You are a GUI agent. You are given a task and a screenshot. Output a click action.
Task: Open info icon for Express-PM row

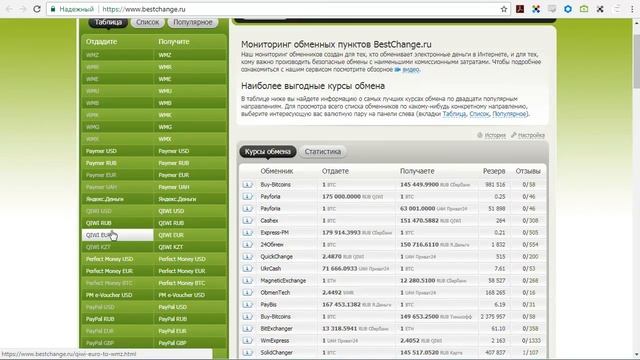(247, 233)
